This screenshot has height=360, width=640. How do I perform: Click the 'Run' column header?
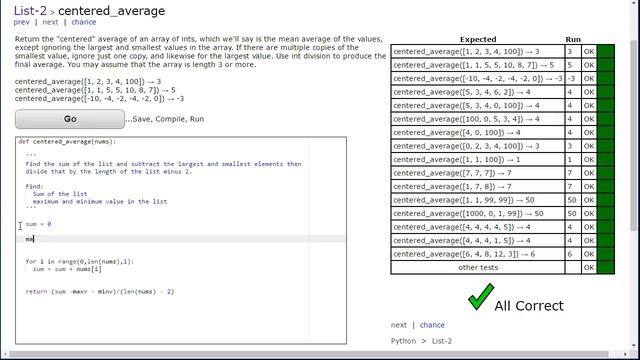573,39
